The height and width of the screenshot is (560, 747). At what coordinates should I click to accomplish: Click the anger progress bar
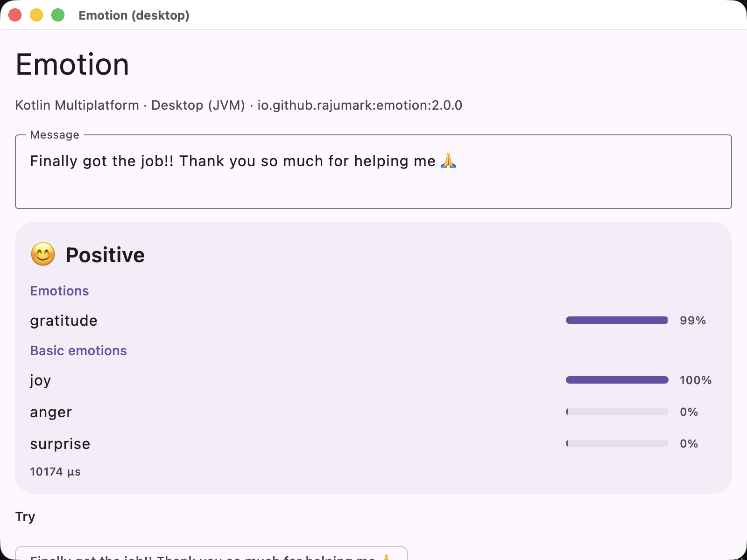coord(617,412)
